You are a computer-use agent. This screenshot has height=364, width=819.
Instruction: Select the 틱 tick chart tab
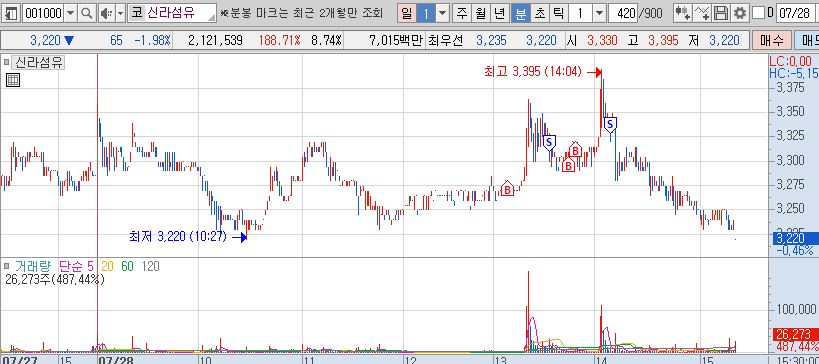(x=558, y=13)
